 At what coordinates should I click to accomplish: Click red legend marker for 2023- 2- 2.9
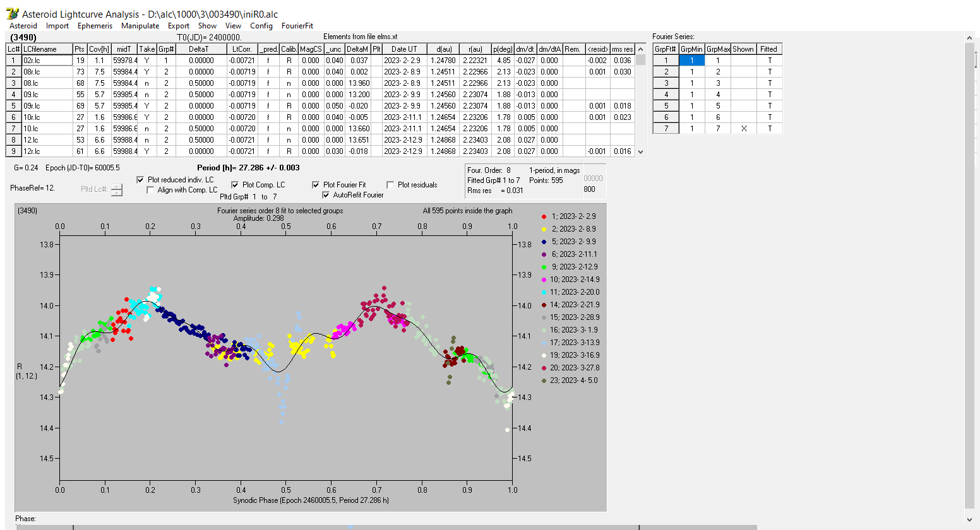point(544,216)
